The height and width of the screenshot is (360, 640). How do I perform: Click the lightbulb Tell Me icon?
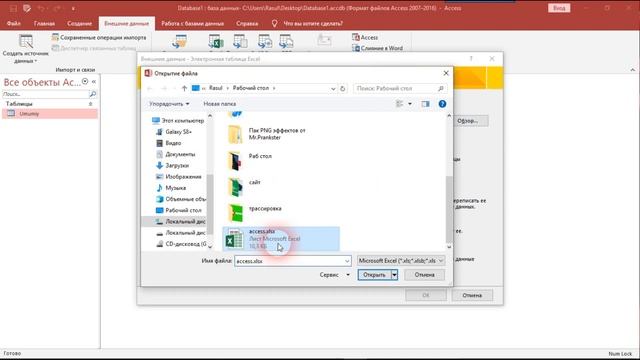coord(274,24)
